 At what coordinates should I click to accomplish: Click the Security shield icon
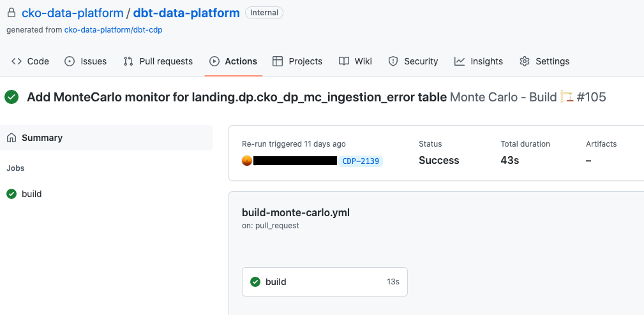tap(393, 61)
